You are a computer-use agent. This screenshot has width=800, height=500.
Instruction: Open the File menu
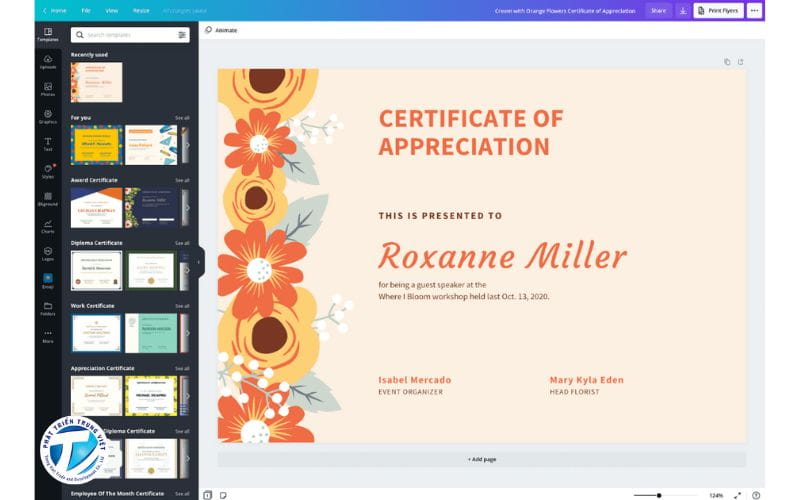click(x=86, y=10)
